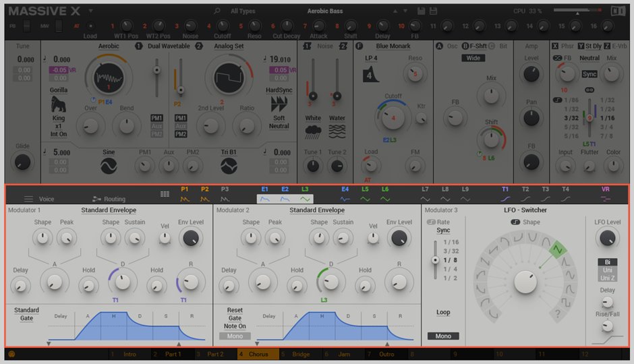Click the preset search magnifier icon

tap(217, 11)
